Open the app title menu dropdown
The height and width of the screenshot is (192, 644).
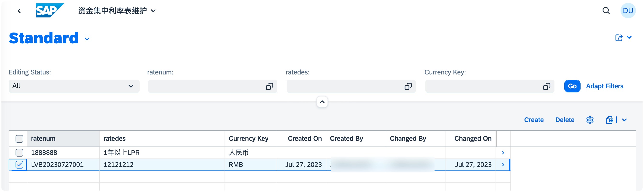click(x=153, y=11)
